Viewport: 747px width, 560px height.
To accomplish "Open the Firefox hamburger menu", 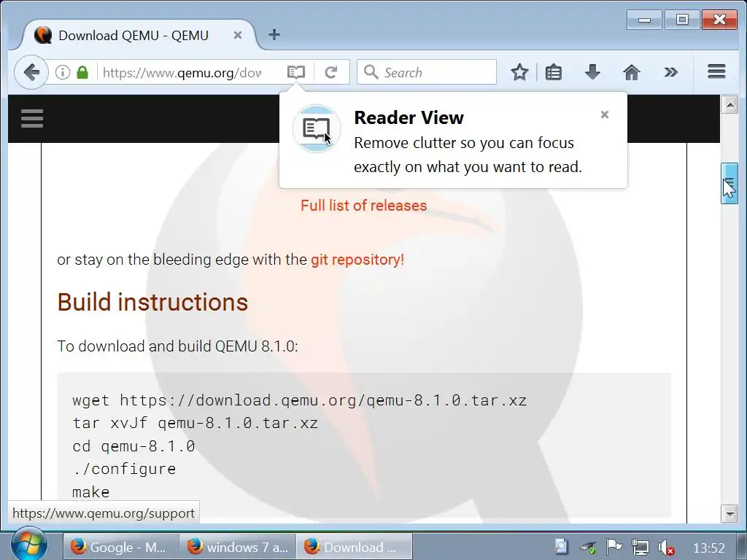I will point(716,72).
